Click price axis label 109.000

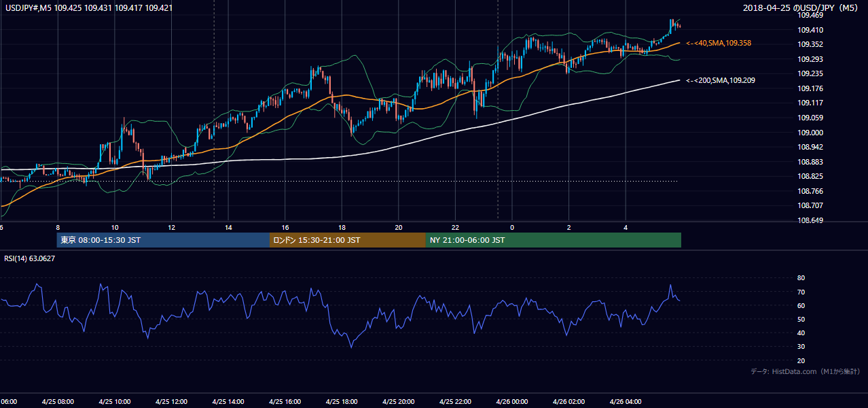[x=810, y=133]
